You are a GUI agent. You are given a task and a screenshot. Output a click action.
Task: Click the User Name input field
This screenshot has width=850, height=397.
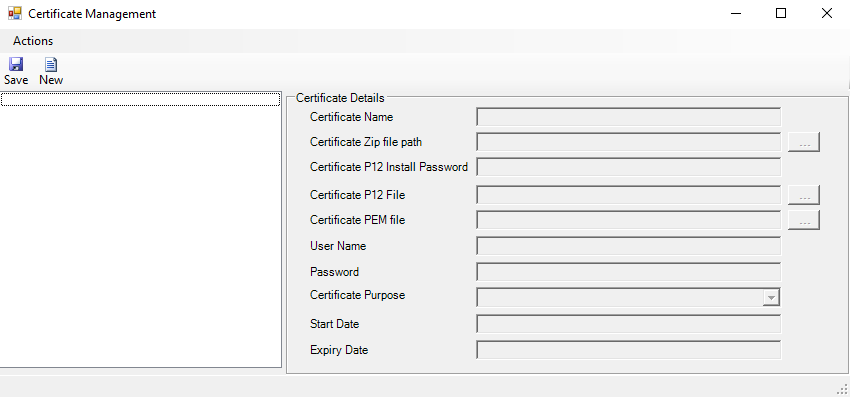pyautogui.click(x=628, y=246)
